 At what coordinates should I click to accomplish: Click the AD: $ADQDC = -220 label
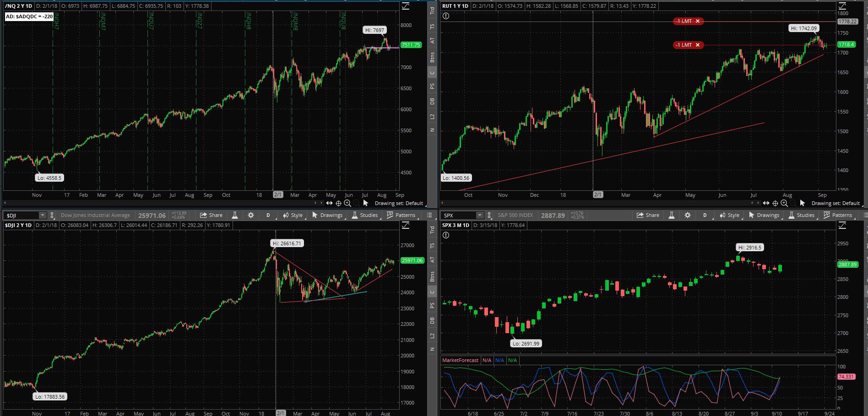tap(29, 16)
